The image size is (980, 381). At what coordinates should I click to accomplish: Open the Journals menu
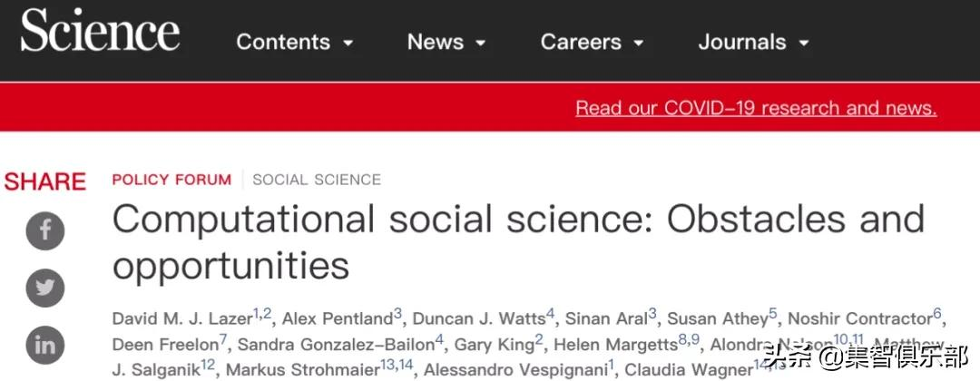click(742, 42)
